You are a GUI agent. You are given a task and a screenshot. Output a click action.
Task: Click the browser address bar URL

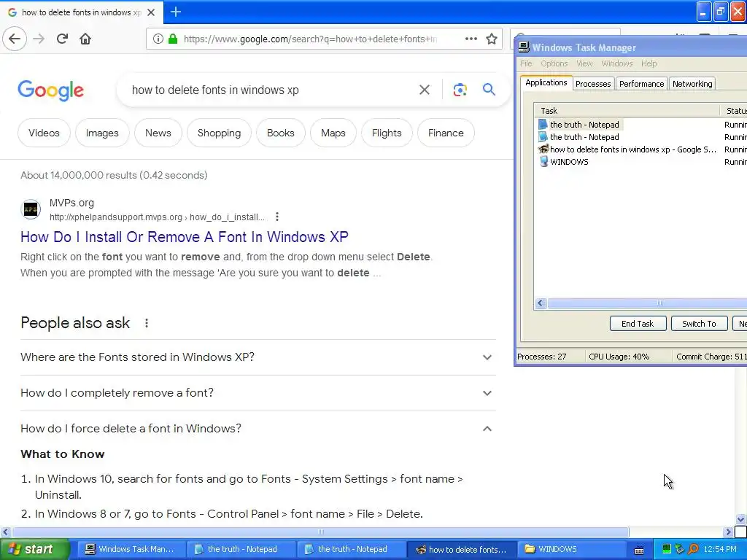coord(309,39)
